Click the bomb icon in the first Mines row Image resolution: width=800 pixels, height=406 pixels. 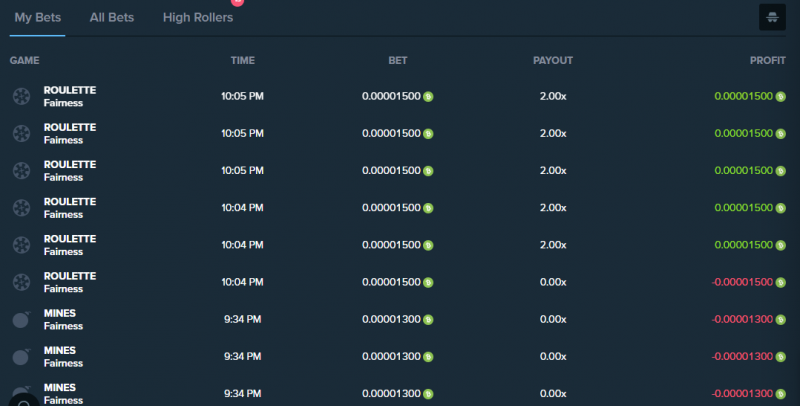click(21, 320)
